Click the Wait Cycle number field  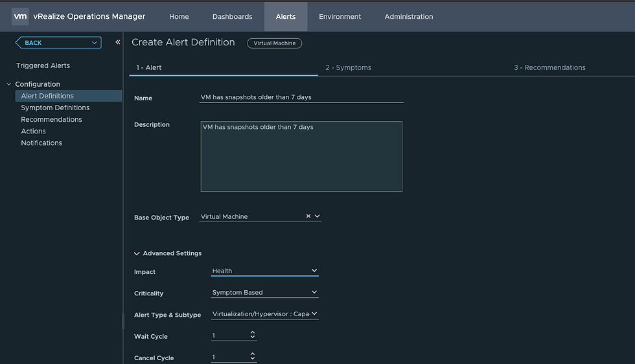pos(230,336)
